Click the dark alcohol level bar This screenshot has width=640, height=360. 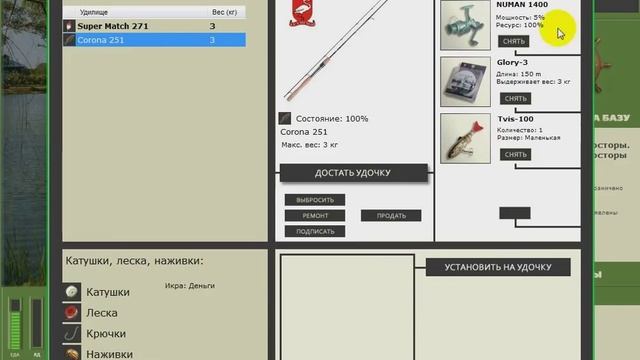(x=37, y=324)
